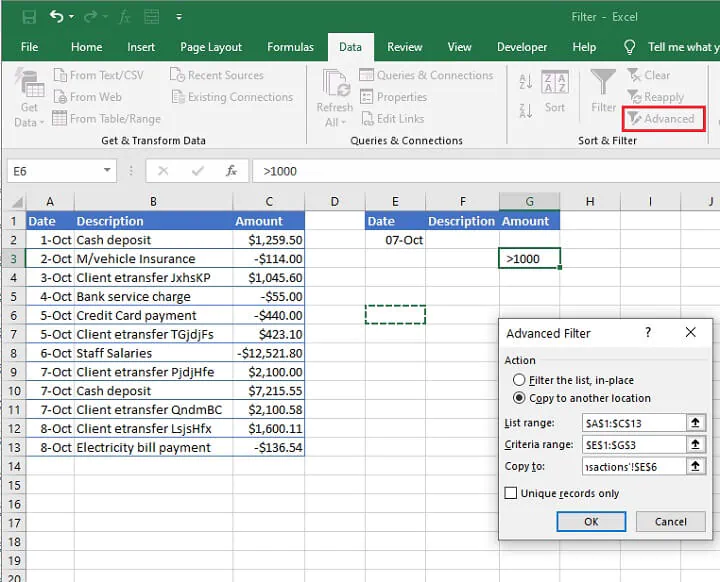Click cell G3 containing >1000
720x582 pixels.
[x=529, y=259]
